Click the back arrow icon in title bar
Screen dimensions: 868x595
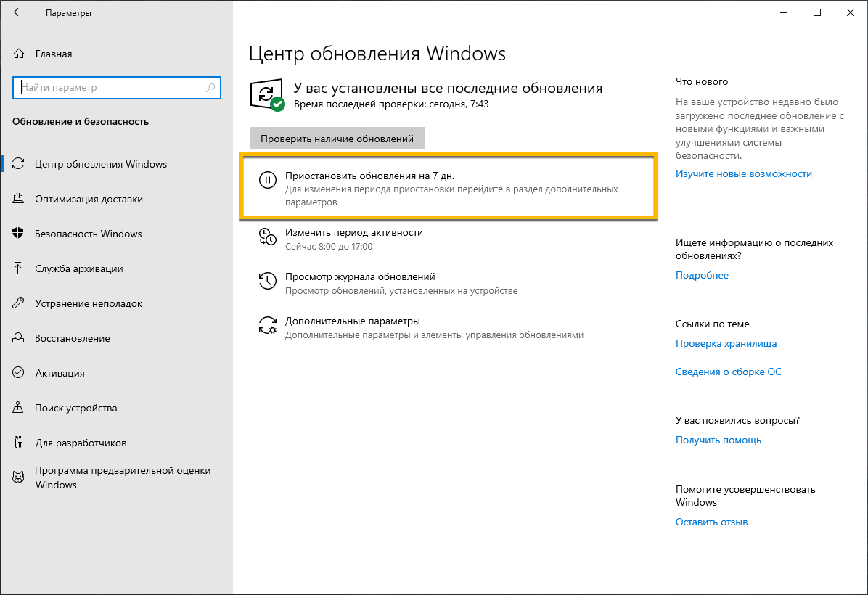[x=18, y=13]
